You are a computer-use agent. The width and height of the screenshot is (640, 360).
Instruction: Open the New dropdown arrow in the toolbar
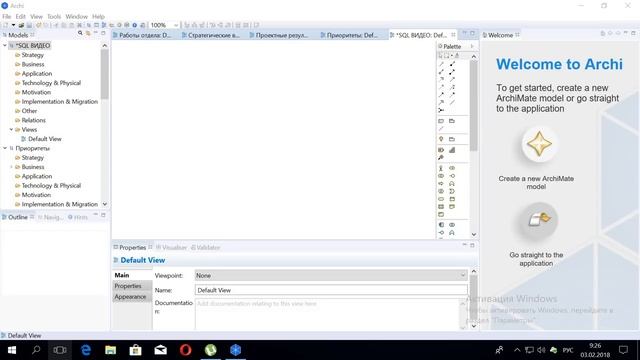(x=13, y=25)
